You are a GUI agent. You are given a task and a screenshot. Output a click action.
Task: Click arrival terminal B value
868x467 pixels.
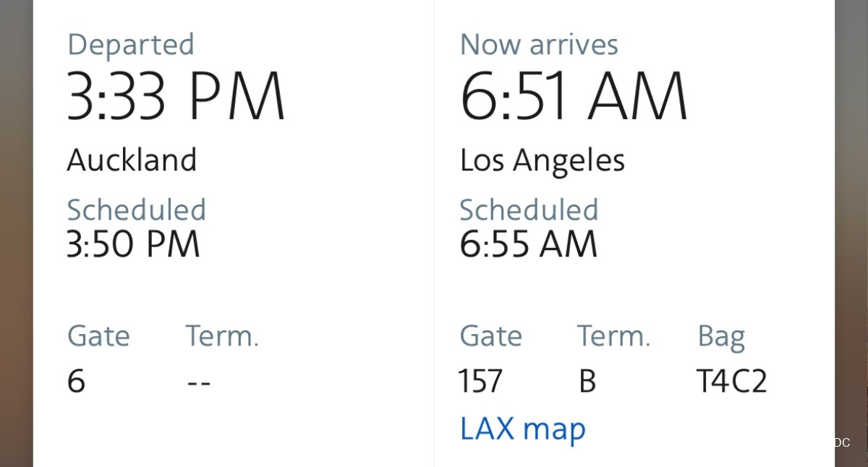tap(587, 381)
